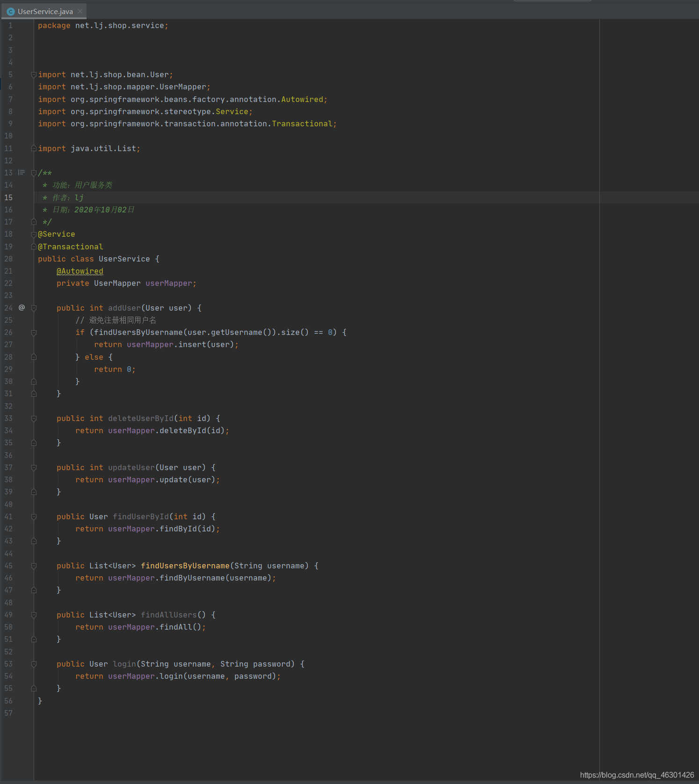Collapse the if block at line 26
This screenshot has width=699, height=784.
[34, 333]
